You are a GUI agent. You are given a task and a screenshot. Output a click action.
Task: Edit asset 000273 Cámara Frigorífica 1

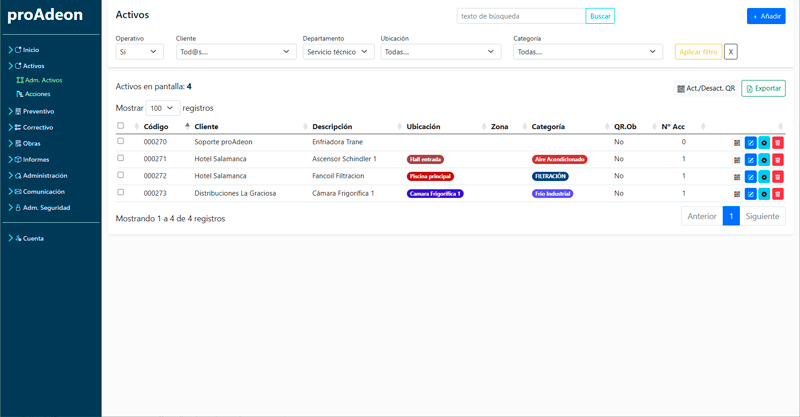point(751,194)
